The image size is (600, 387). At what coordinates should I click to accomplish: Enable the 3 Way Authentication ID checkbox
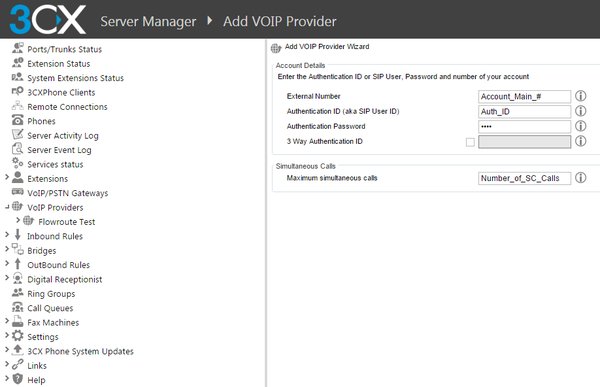click(470, 142)
